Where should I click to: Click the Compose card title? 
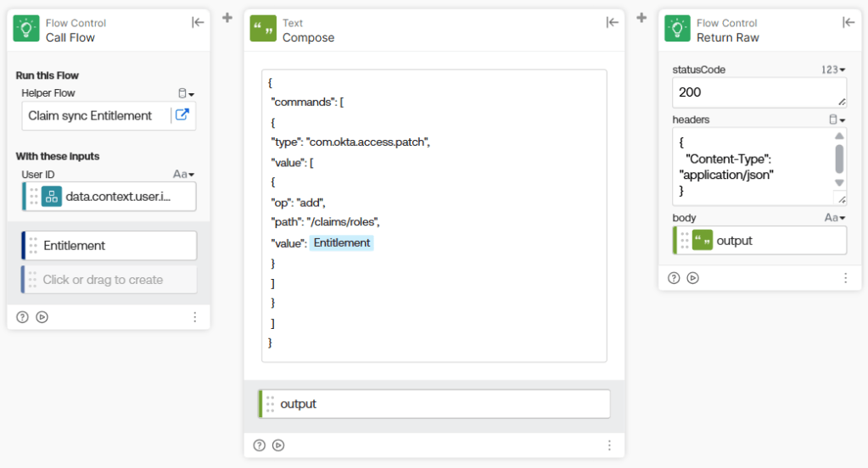click(308, 37)
